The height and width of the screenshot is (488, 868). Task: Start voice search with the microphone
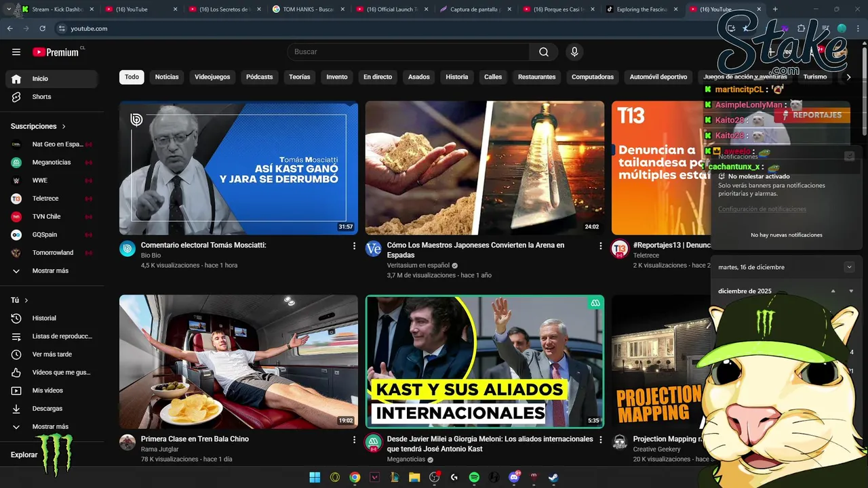pyautogui.click(x=574, y=52)
